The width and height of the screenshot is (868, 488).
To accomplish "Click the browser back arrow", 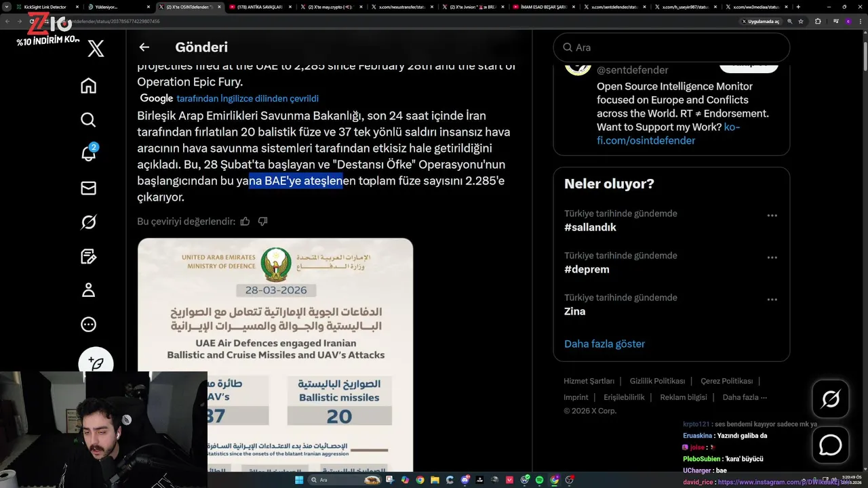I will (7, 21).
